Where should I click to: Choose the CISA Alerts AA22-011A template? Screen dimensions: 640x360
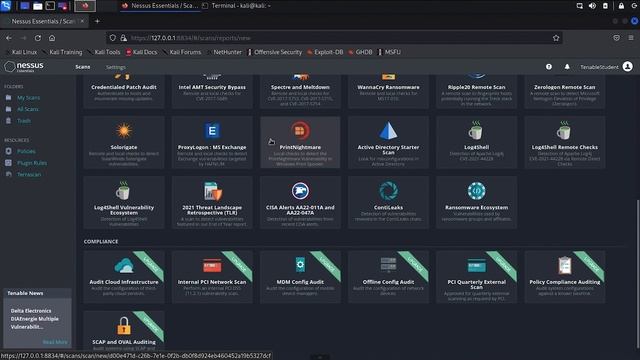(300, 202)
